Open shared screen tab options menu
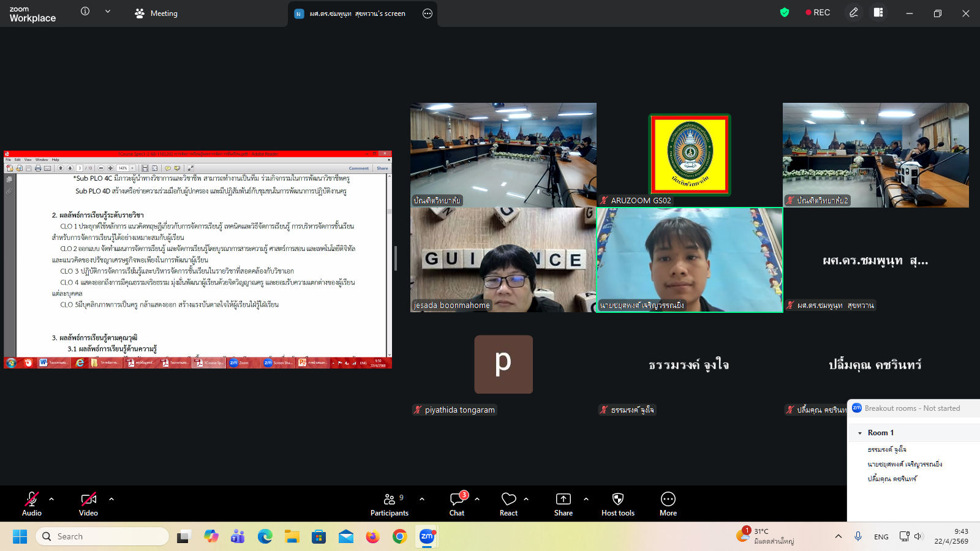 coord(428,13)
